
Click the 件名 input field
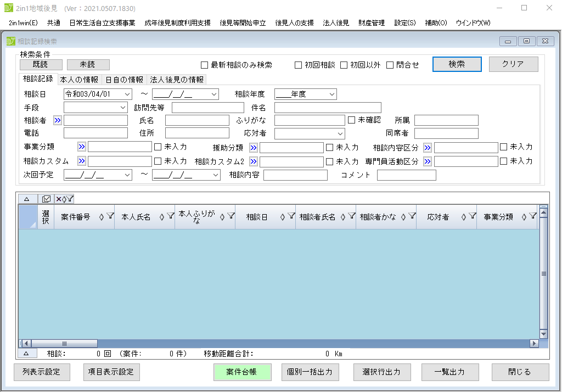327,108
